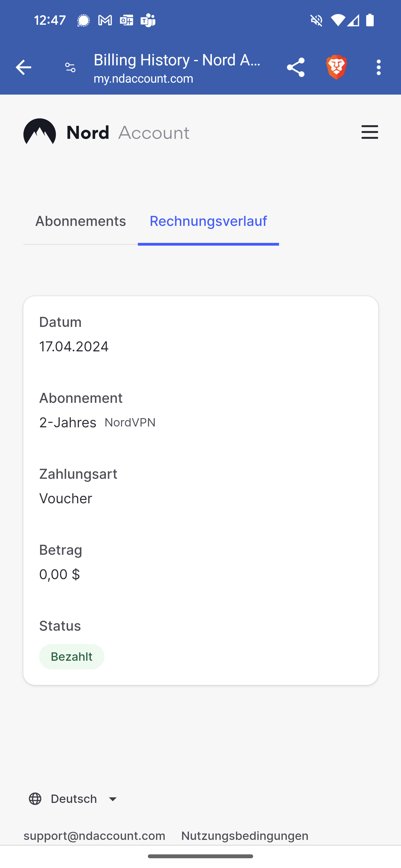The image size is (401, 868).
Task: Open the support@ndaccount.com email link
Action: pyautogui.click(x=94, y=836)
